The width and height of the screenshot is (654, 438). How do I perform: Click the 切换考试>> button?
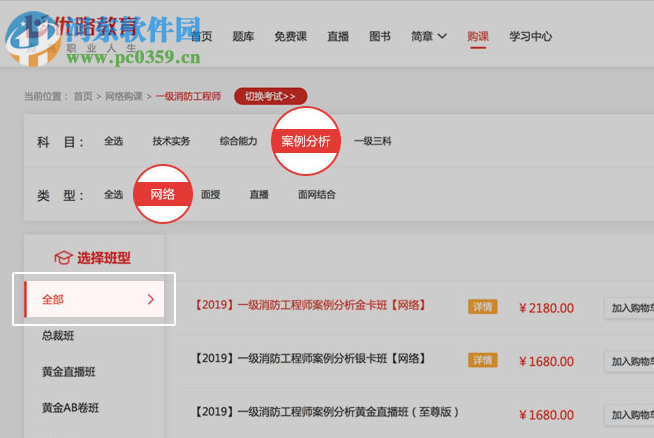pyautogui.click(x=270, y=96)
